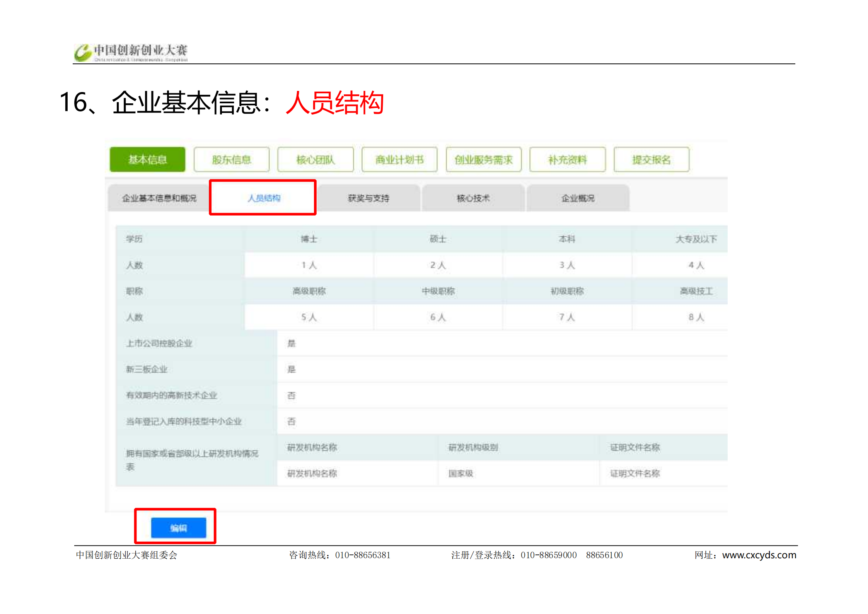Image resolution: width=868 pixels, height=614 pixels.
Task: Select the 企业概况 sub-tab
Action: pos(578,198)
